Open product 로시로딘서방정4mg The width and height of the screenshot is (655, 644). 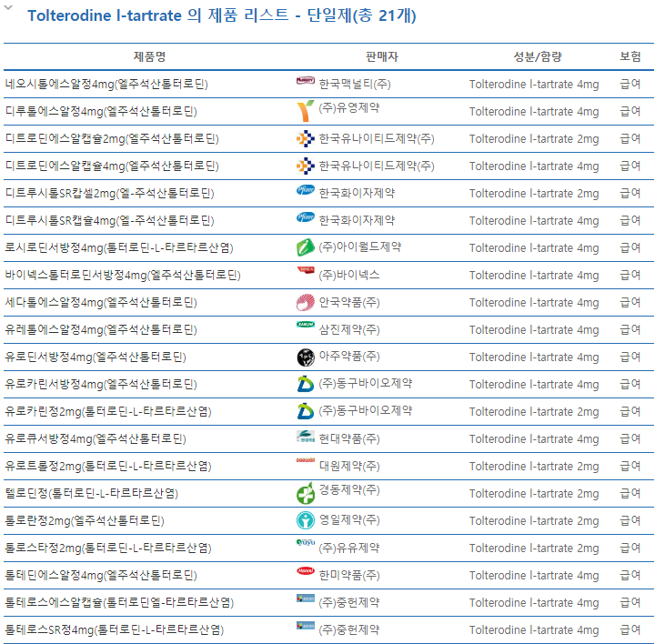(x=119, y=248)
